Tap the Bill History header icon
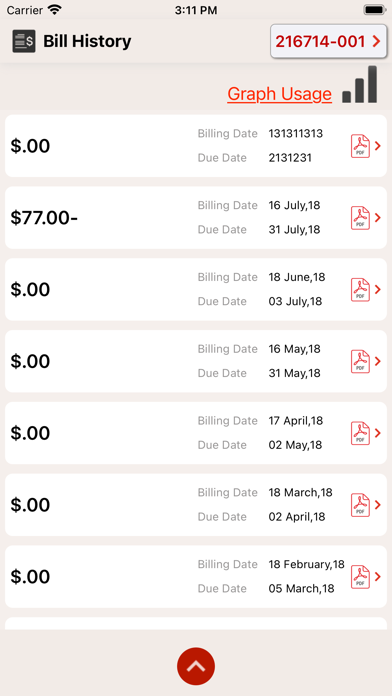The width and height of the screenshot is (392, 696). [24, 41]
